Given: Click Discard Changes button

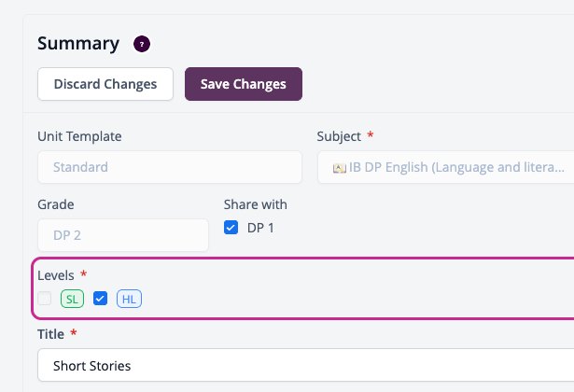Looking at the screenshot, I should coord(105,84).
